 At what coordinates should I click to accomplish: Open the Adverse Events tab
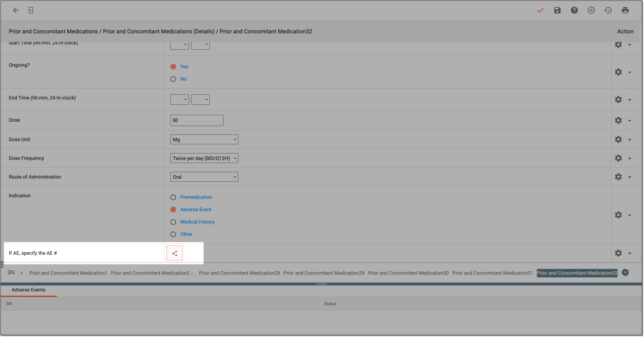click(x=29, y=290)
